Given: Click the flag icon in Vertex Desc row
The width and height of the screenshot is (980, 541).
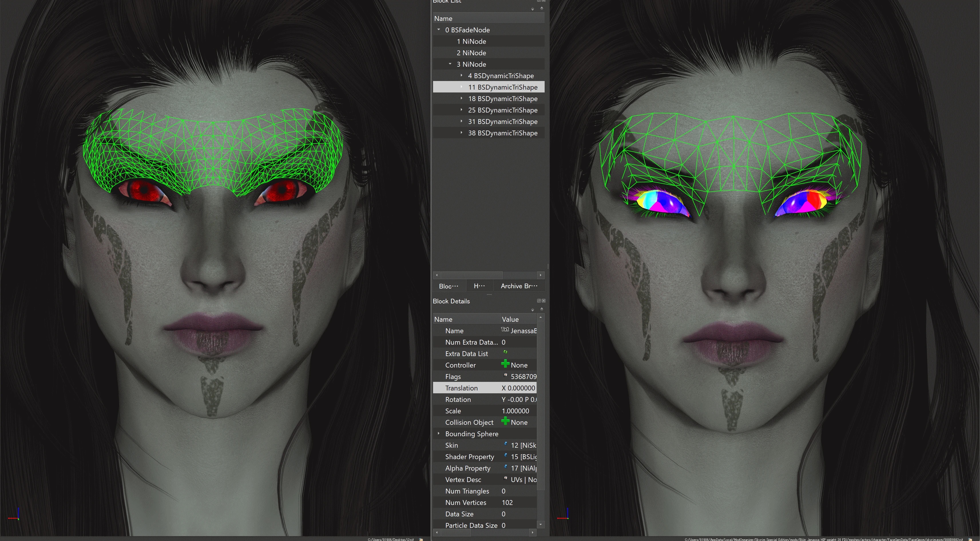Looking at the screenshot, I should point(506,479).
